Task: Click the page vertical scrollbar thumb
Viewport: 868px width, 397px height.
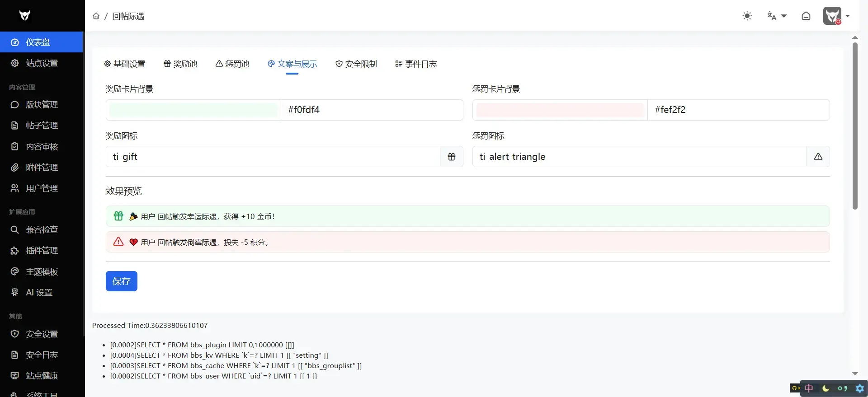Action: point(855,126)
